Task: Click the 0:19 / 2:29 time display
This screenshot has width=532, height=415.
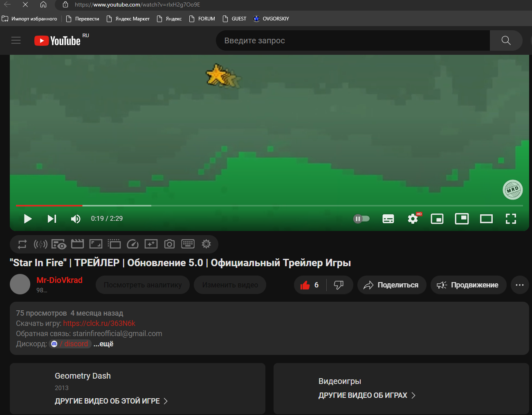Action: click(107, 219)
